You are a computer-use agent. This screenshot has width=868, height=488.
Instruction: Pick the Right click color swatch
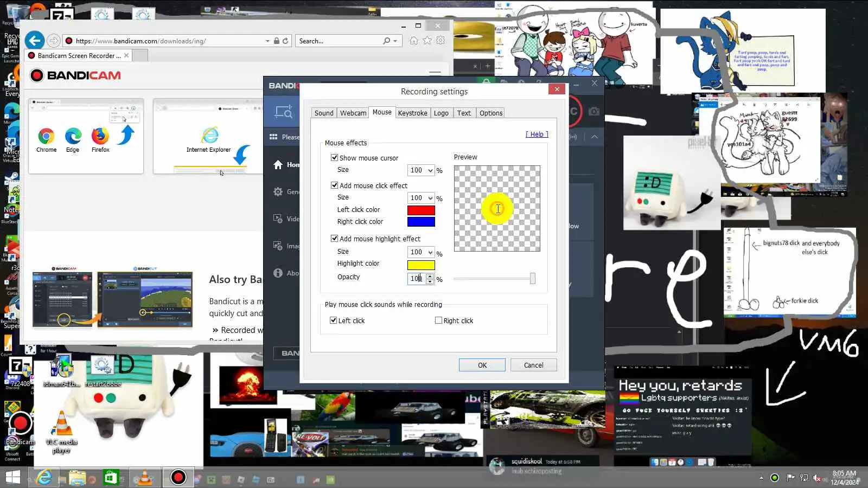[x=421, y=222]
